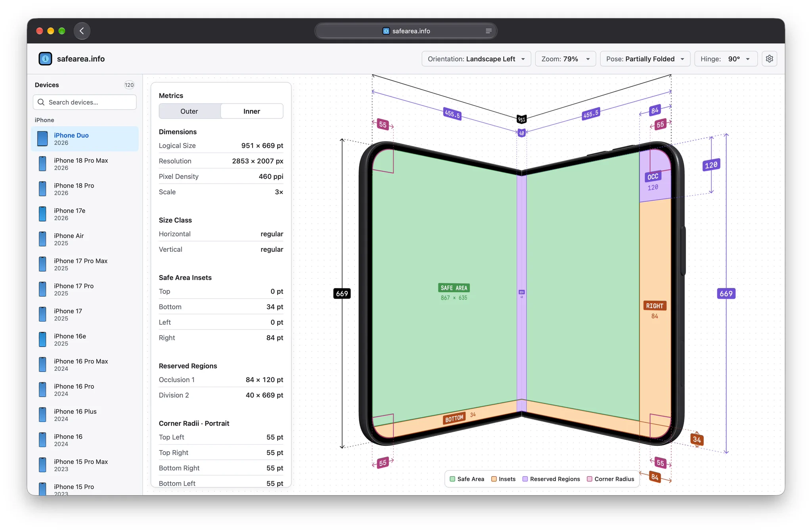Open the Pose Partially Folded dropdown

(645, 59)
